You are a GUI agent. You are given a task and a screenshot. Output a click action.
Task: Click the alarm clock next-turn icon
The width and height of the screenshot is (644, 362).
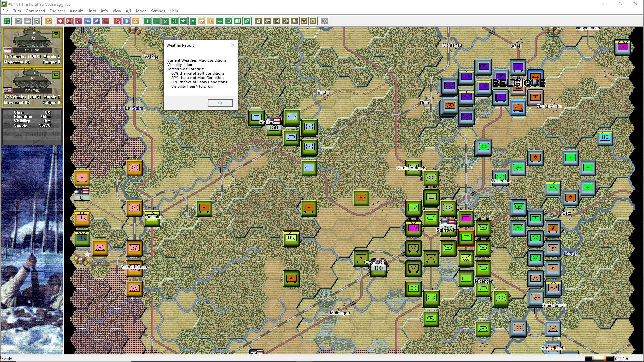click(49, 21)
